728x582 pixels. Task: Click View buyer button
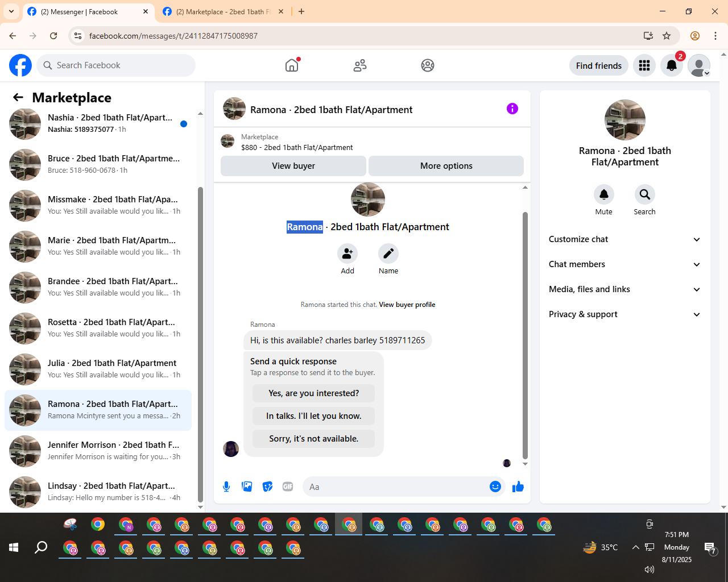pyautogui.click(x=293, y=166)
